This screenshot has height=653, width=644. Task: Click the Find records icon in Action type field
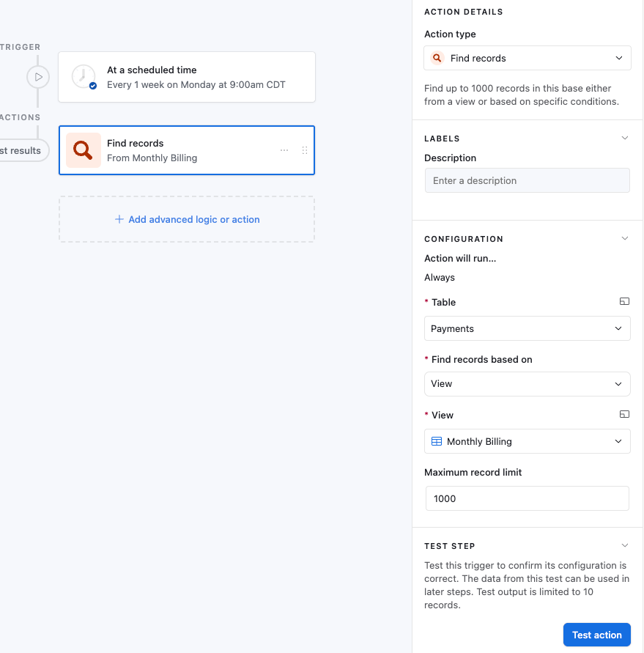pyautogui.click(x=437, y=57)
